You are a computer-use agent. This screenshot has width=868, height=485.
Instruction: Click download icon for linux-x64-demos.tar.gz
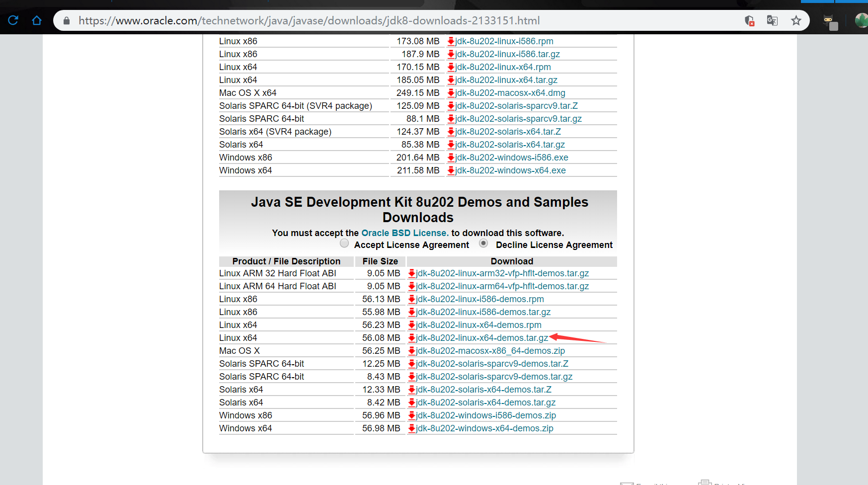pyautogui.click(x=412, y=338)
